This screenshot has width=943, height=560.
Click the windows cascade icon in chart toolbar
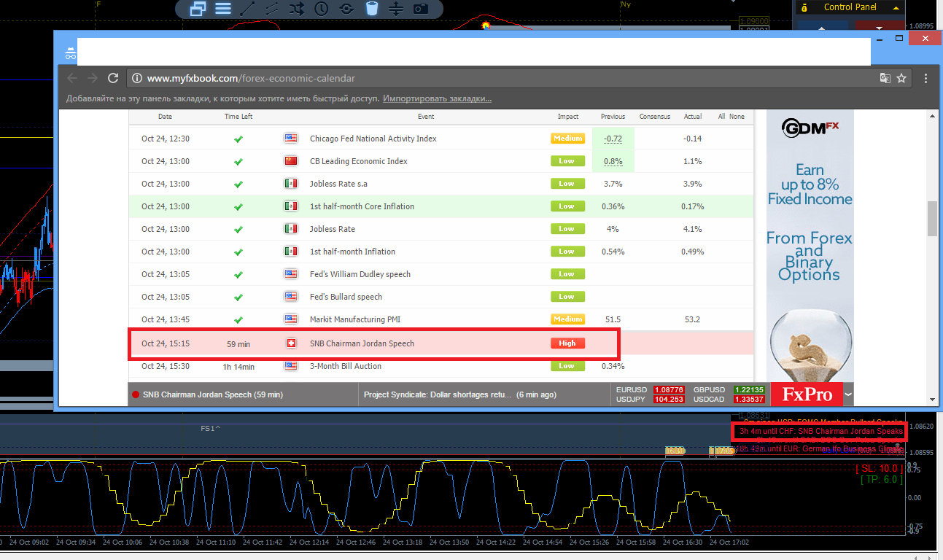[198, 9]
